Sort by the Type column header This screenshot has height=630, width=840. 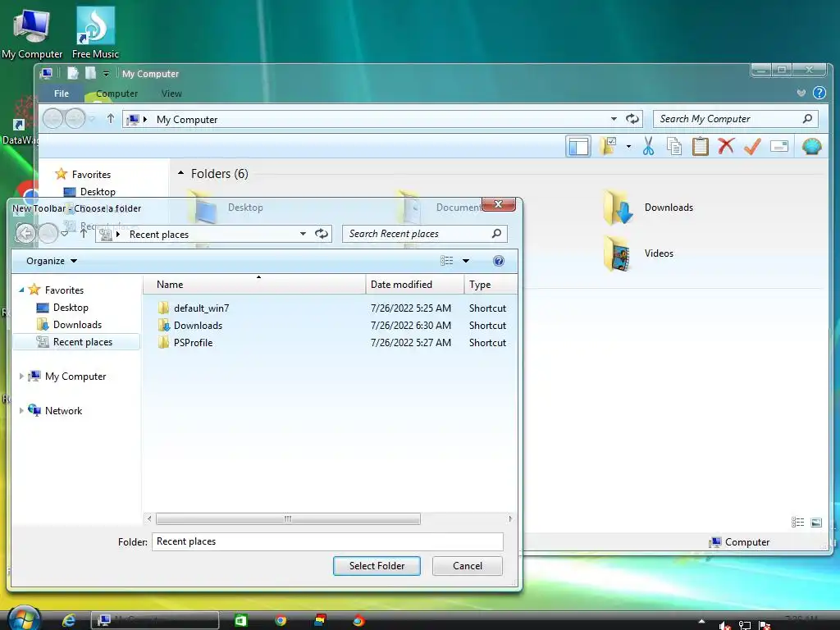[x=491, y=285]
